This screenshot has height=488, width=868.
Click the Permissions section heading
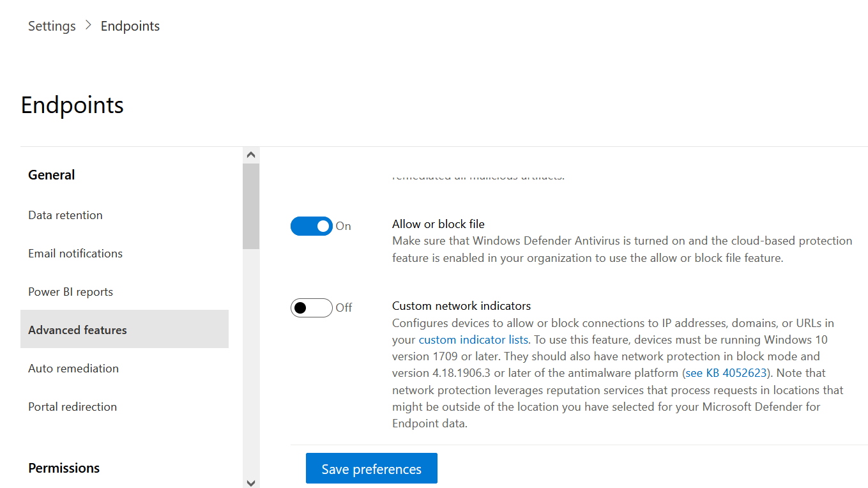[x=64, y=468]
